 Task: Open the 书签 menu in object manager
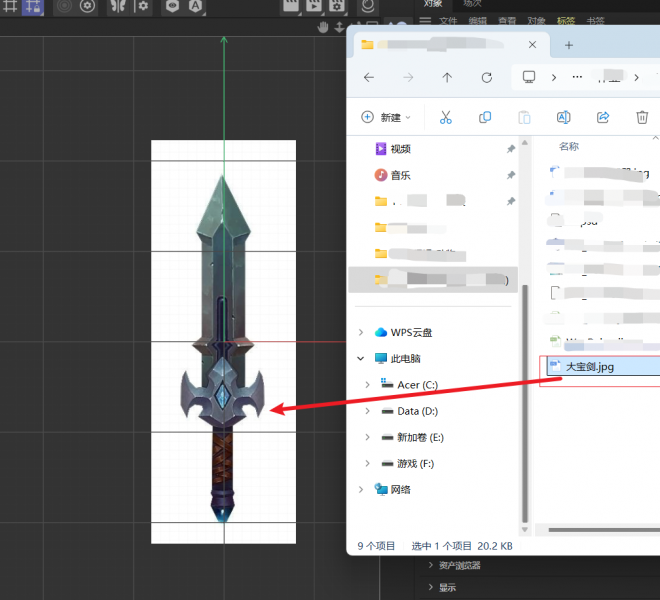tap(595, 21)
